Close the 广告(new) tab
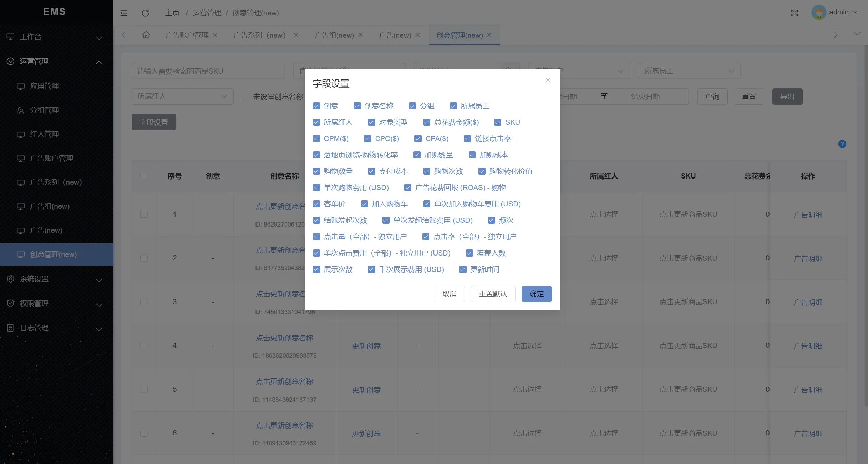The height and width of the screenshot is (464, 868). click(x=417, y=35)
